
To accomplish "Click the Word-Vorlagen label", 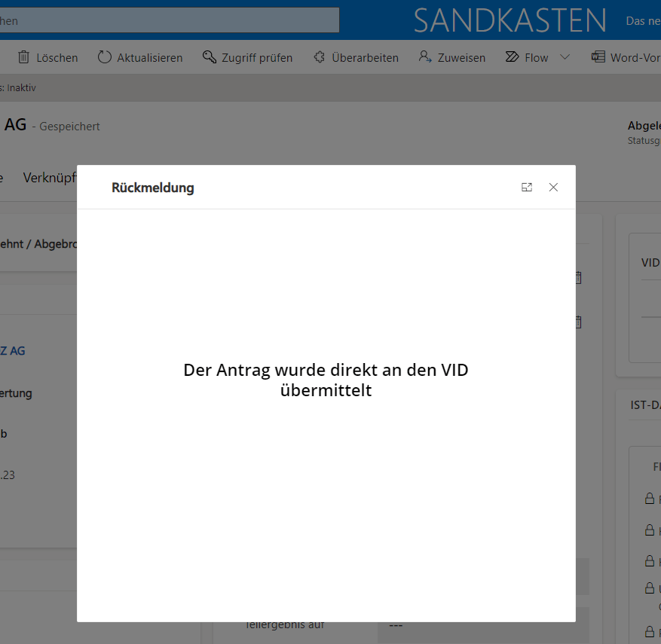I will coord(635,58).
